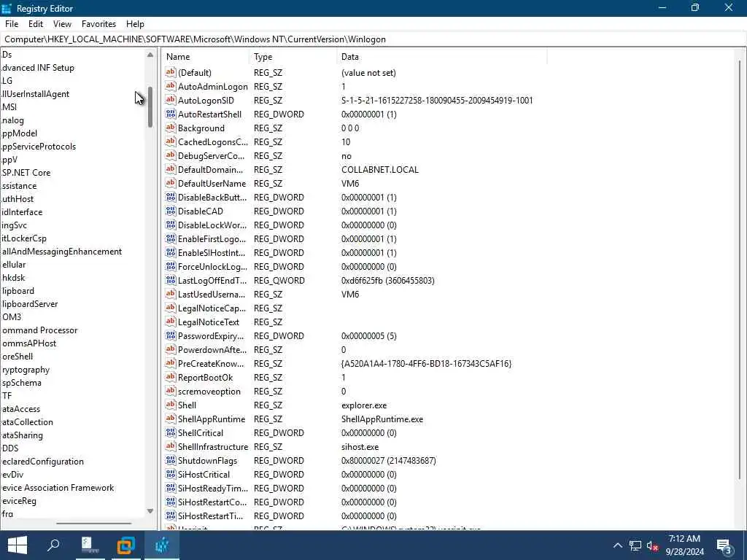Open the Windows Start menu
Screen dimensions: 747x560
pos(18,545)
